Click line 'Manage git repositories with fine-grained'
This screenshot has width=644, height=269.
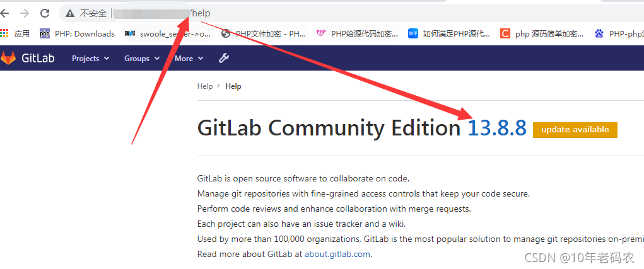coord(363,194)
